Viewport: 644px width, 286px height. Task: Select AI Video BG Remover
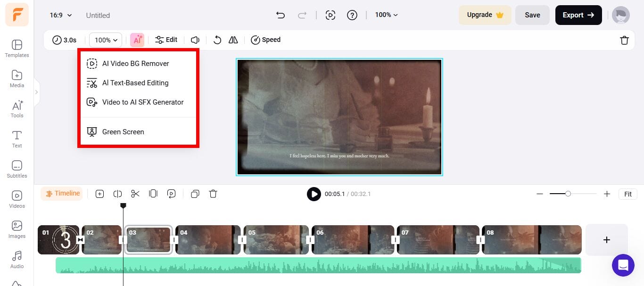135,64
